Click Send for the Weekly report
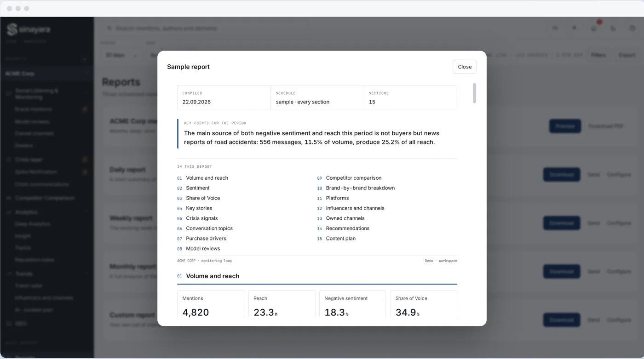 pos(593,223)
